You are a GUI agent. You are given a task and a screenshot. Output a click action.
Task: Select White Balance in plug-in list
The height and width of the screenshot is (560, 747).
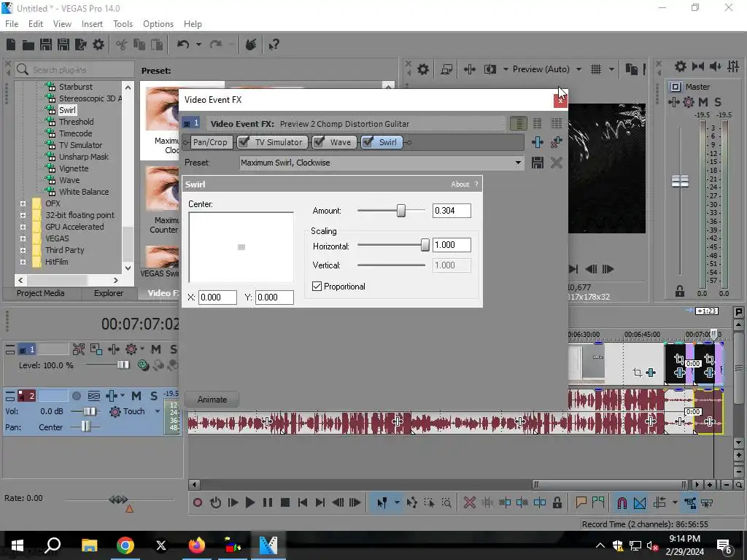tap(84, 192)
